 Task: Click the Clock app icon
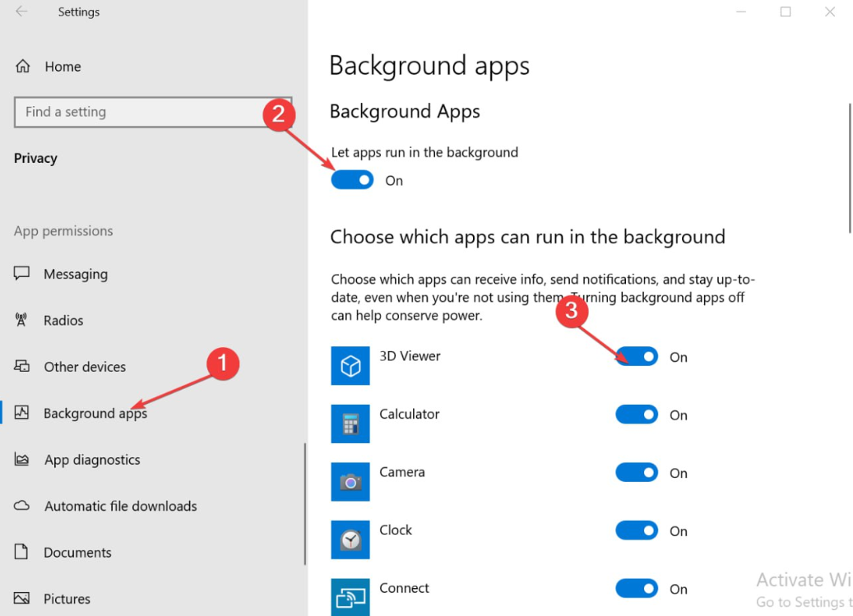coord(350,540)
